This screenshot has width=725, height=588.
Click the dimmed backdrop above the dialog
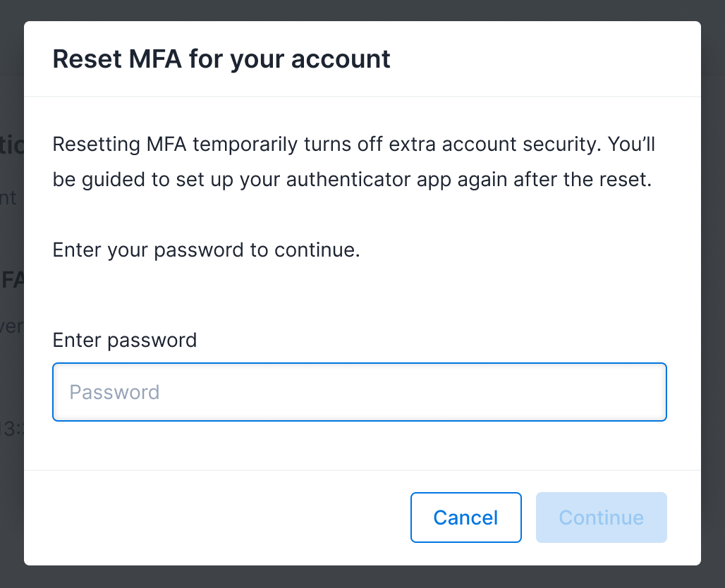pos(362,10)
